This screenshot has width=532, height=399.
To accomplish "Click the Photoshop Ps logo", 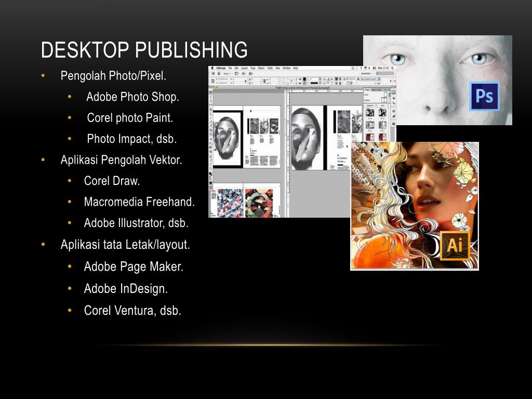I will pos(484,96).
